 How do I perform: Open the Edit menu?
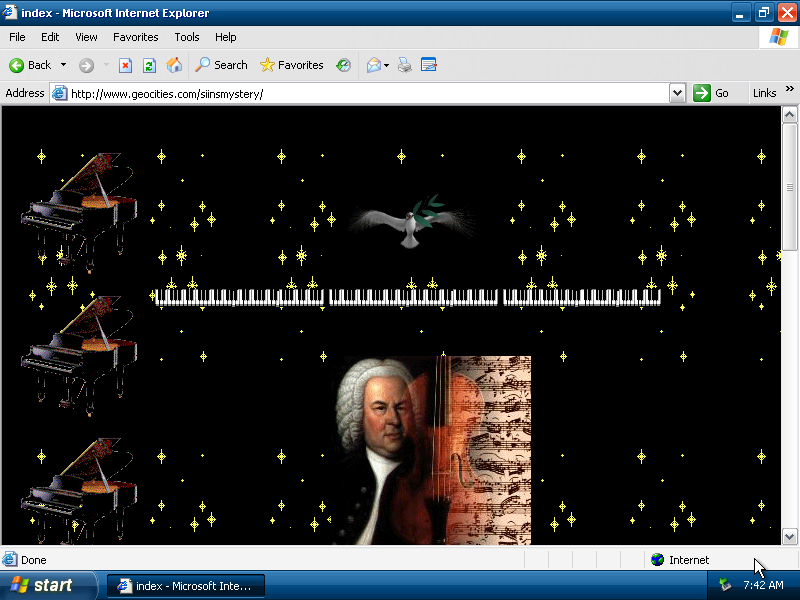click(50, 37)
